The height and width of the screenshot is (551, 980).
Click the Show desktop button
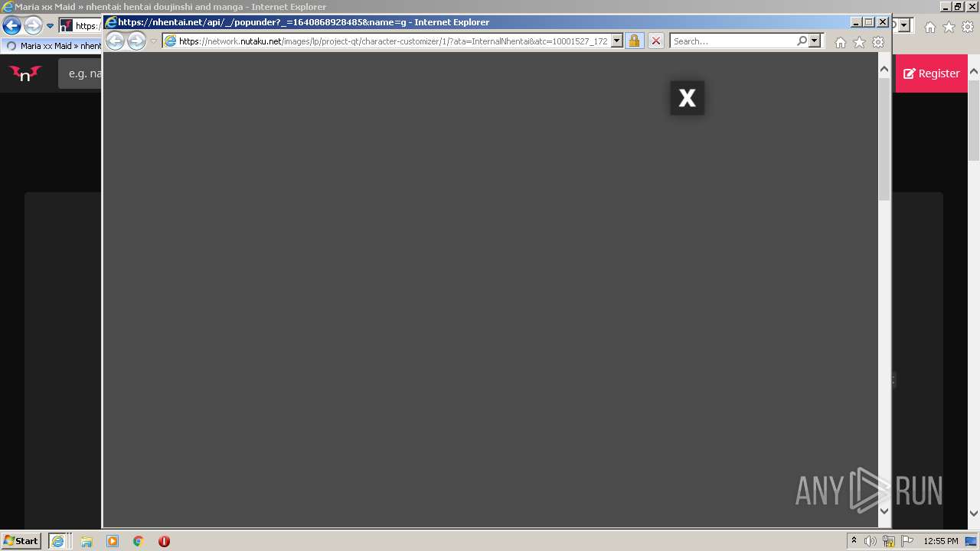pos(972,541)
